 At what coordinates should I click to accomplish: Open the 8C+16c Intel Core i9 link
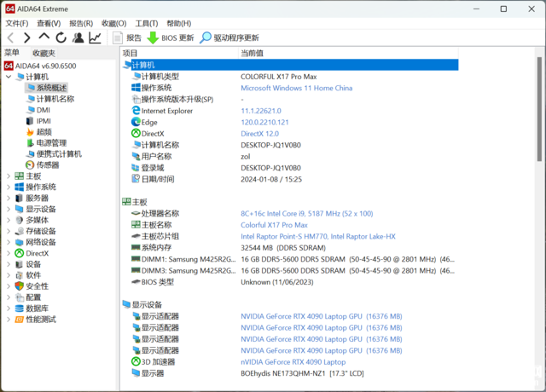coord(306,214)
